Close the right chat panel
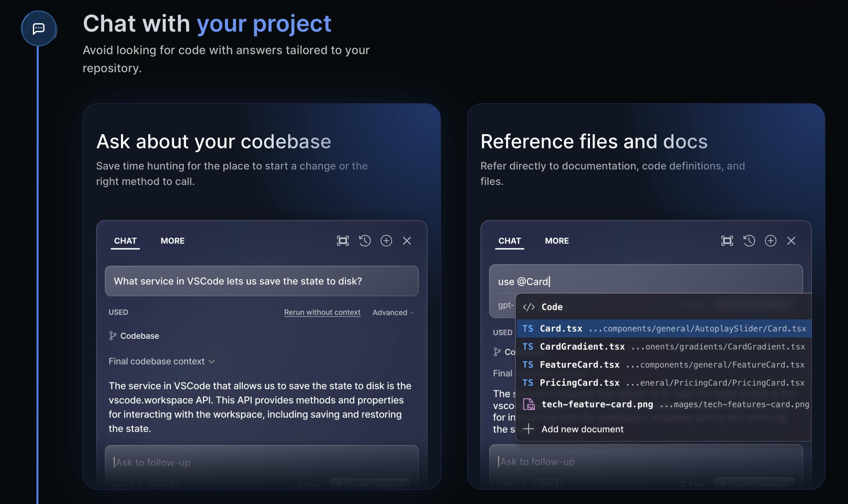This screenshot has width=848, height=504. [x=791, y=241]
